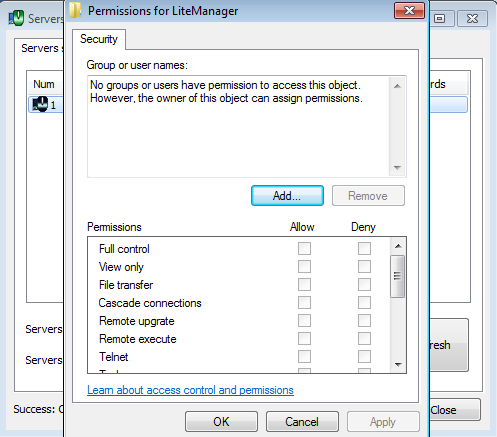Click group names list scroll down arrow
The image size is (497, 437).
point(397,167)
